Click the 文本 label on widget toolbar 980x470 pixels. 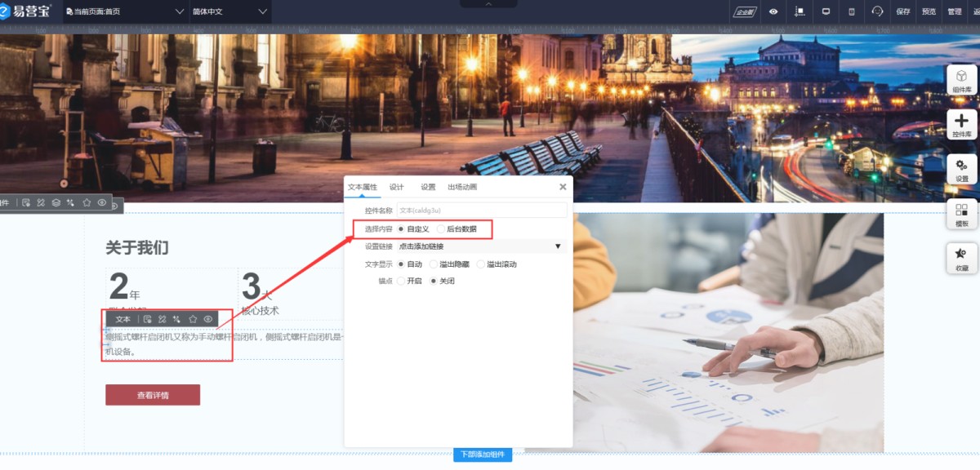[x=123, y=319]
